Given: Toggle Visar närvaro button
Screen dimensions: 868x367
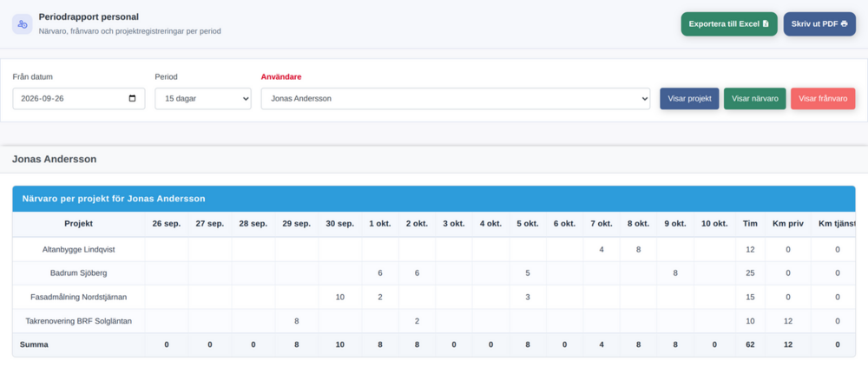Looking at the screenshot, I should (x=754, y=99).
